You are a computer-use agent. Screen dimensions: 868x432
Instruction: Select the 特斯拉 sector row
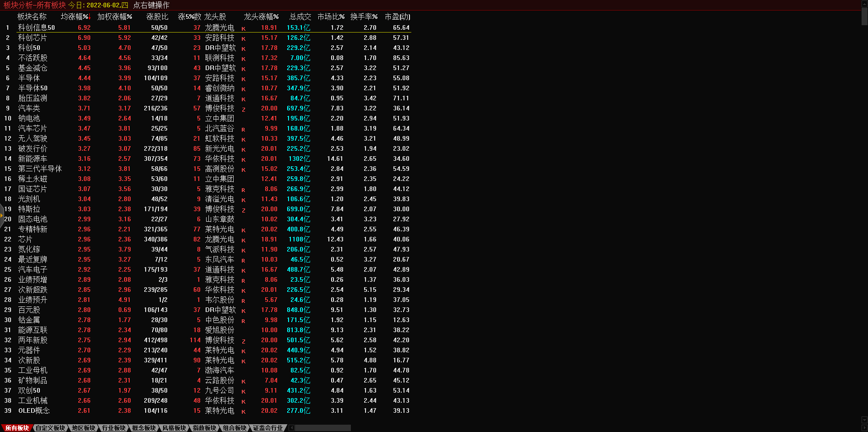point(29,209)
